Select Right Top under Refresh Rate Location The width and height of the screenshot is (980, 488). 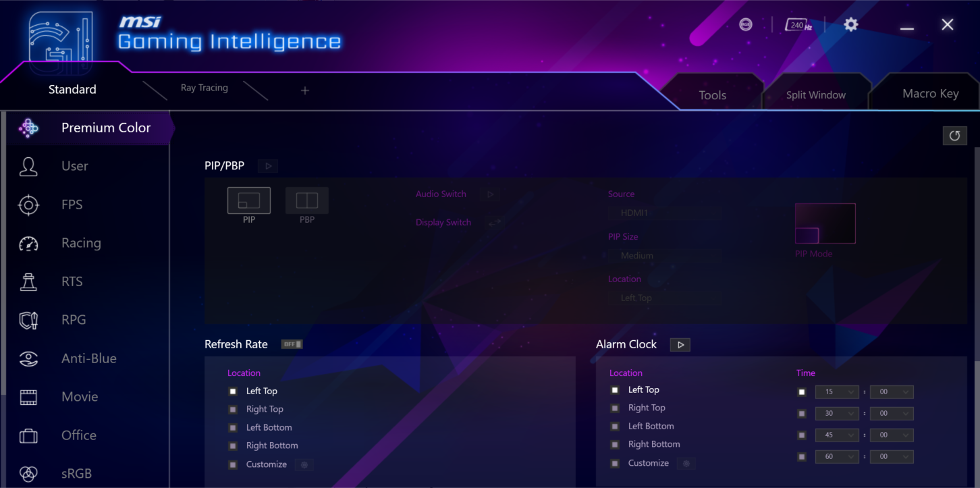256,409
